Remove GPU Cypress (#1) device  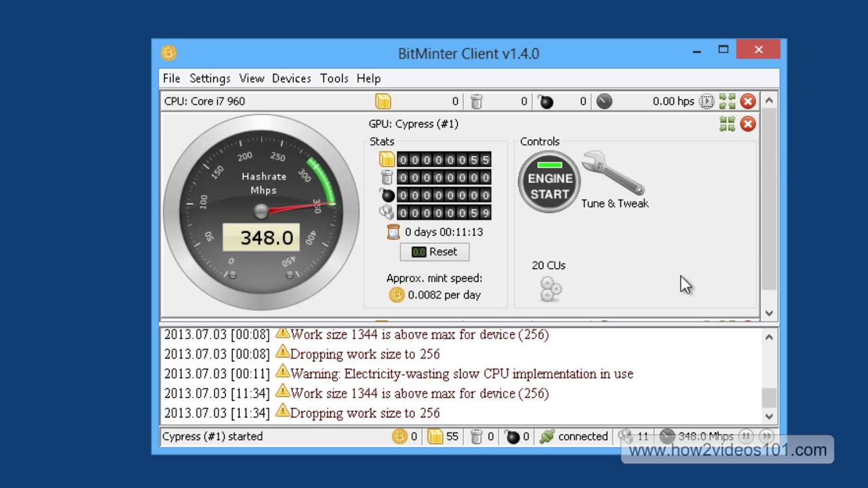point(748,124)
